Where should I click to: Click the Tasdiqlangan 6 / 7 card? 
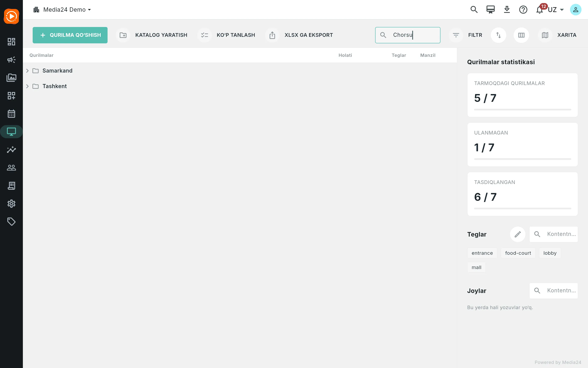click(x=522, y=194)
